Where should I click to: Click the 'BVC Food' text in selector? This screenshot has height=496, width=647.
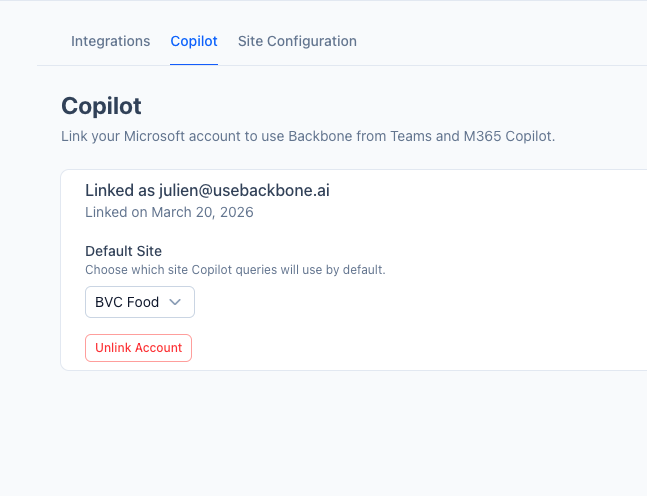127,302
